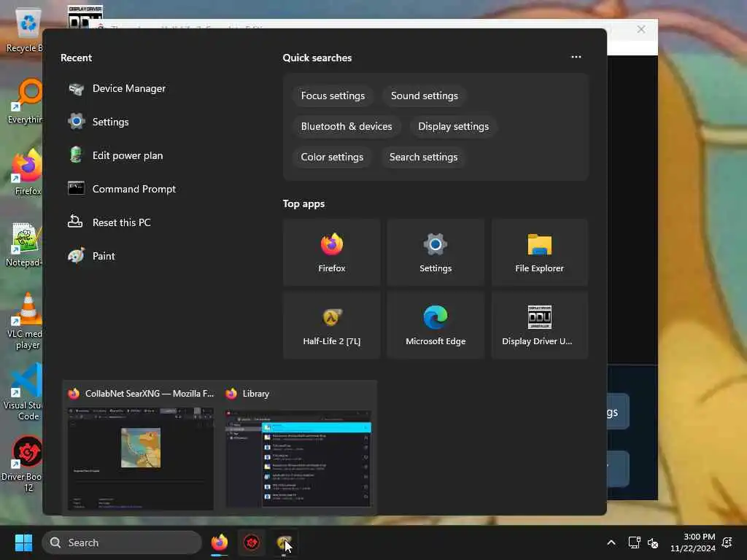Launch Half-Life 2 [7L] tile
Viewport: 747px width, 560px height.
(332, 325)
